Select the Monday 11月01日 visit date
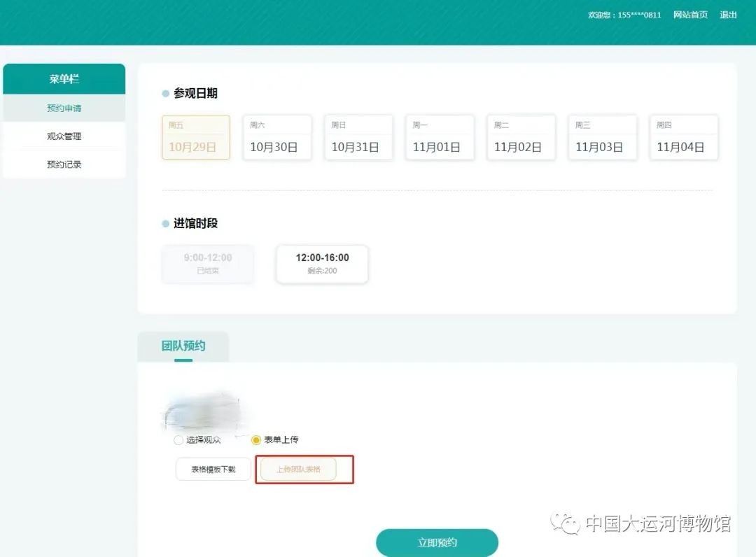 pos(440,138)
